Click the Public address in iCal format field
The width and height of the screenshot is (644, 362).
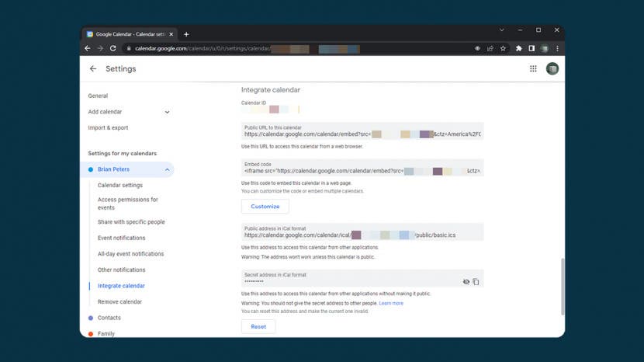click(x=362, y=232)
